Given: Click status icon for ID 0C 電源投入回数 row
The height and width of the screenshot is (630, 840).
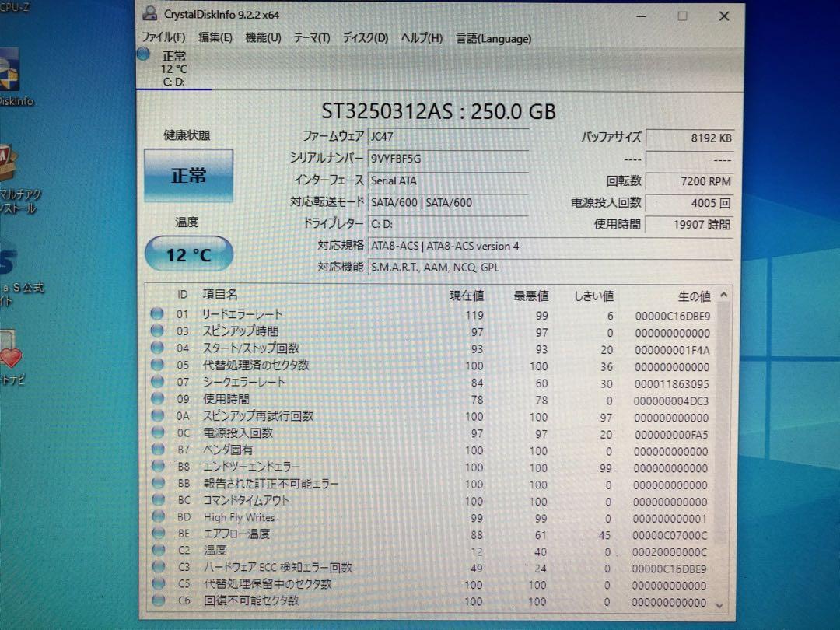Looking at the screenshot, I should [157, 432].
